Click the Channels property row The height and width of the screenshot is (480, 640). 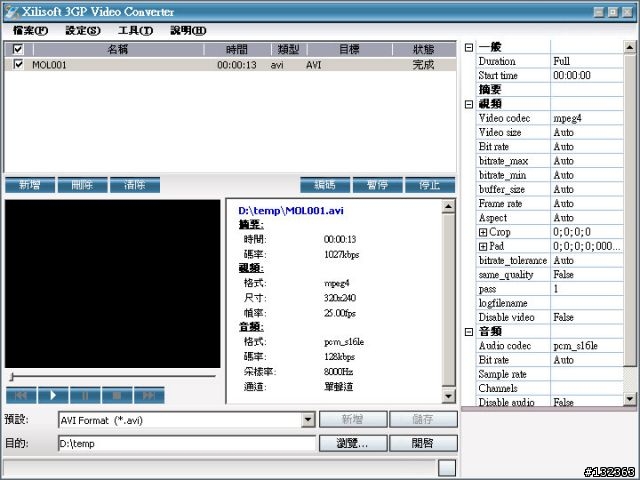pos(550,389)
